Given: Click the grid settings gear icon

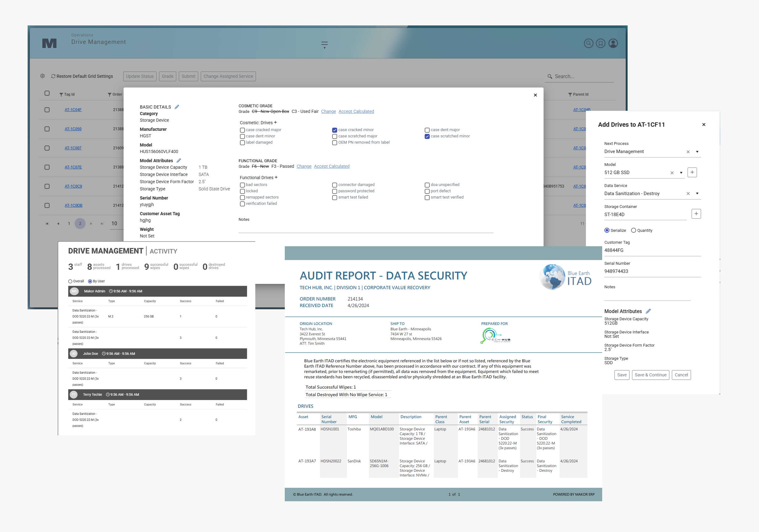Looking at the screenshot, I should 42,76.
